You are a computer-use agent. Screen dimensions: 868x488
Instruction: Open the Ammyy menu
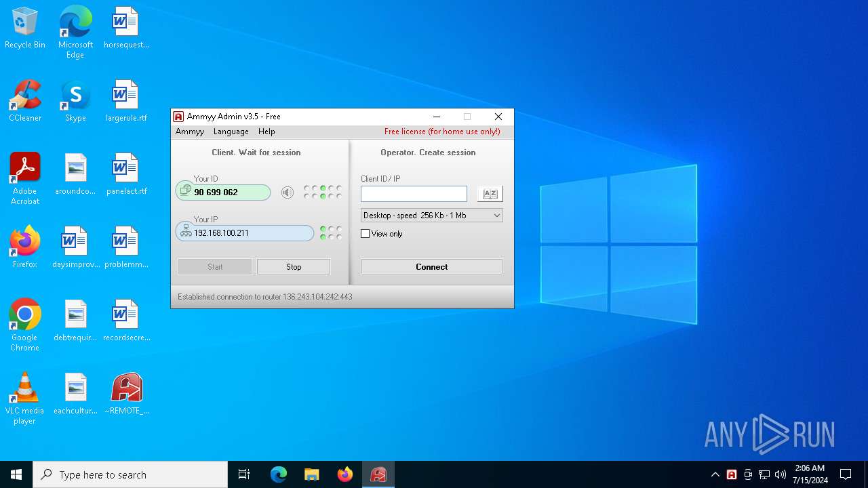click(190, 131)
